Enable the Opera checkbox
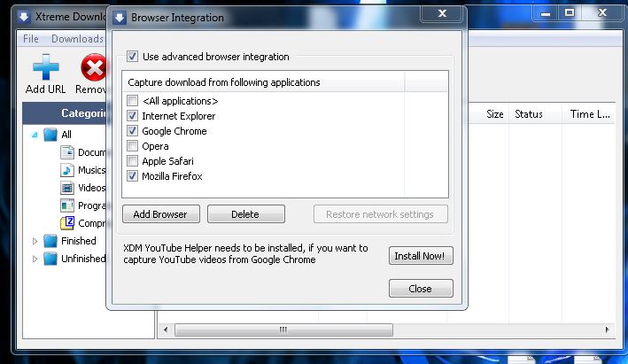 pyautogui.click(x=133, y=146)
